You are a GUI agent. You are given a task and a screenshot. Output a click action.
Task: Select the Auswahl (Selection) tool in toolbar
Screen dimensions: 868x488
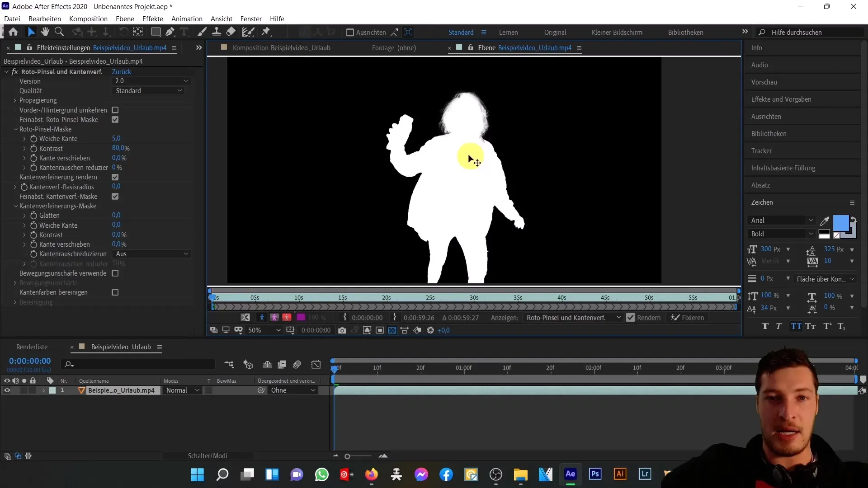(30, 32)
